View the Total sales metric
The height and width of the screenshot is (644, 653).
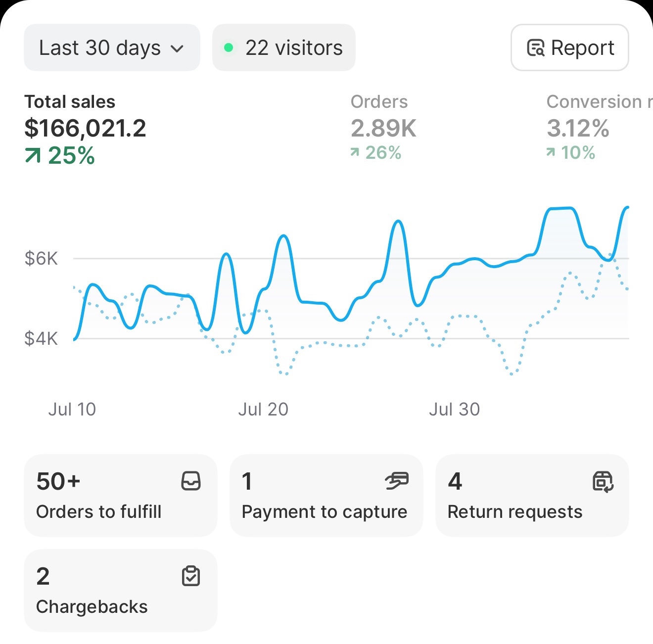click(86, 126)
